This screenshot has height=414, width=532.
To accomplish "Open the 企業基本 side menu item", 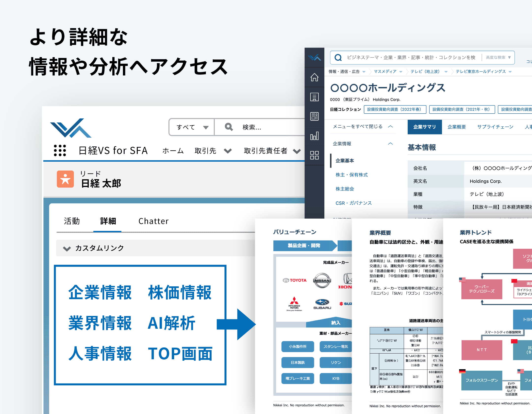I will pyautogui.click(x=345, y=161).
